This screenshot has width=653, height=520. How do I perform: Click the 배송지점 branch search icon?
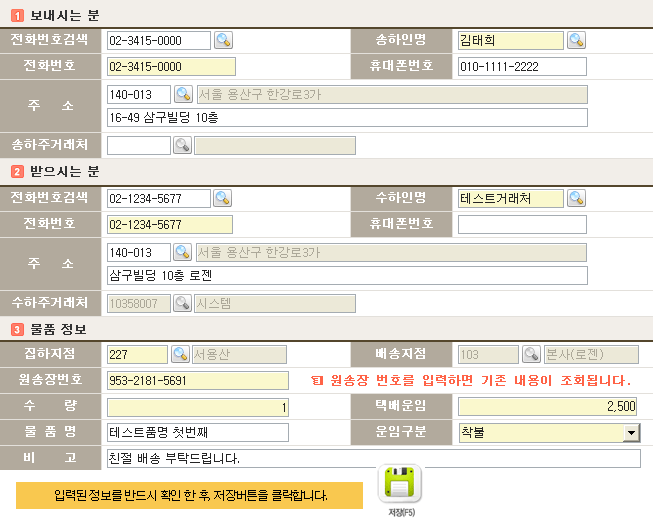coord(531,354)
